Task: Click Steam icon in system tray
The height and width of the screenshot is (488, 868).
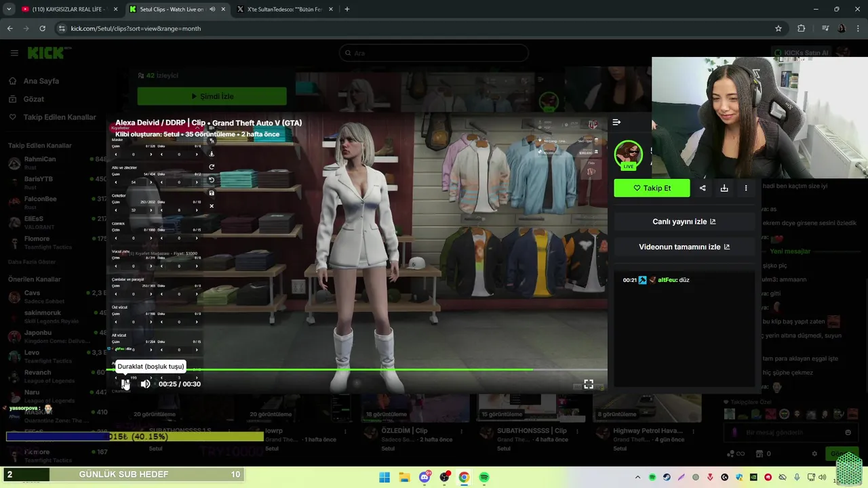Action: (x=667, y=477)
